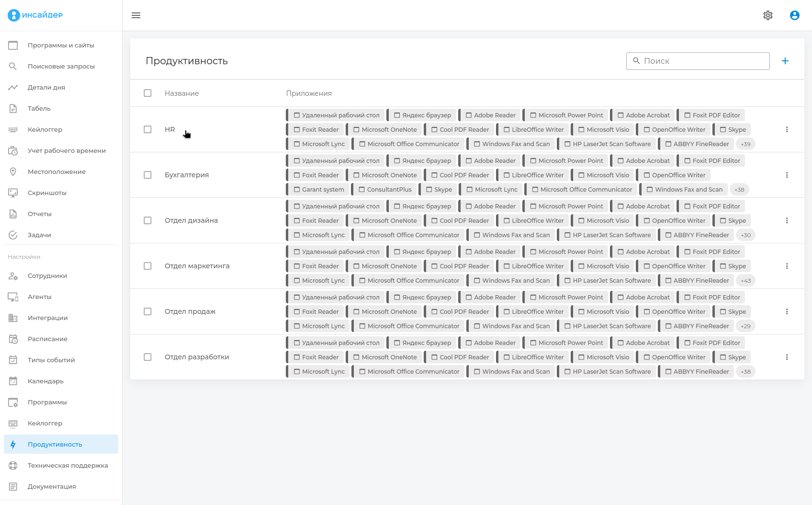
Task: Open Местоположение in the sidebar
Action: coord(56,172)
